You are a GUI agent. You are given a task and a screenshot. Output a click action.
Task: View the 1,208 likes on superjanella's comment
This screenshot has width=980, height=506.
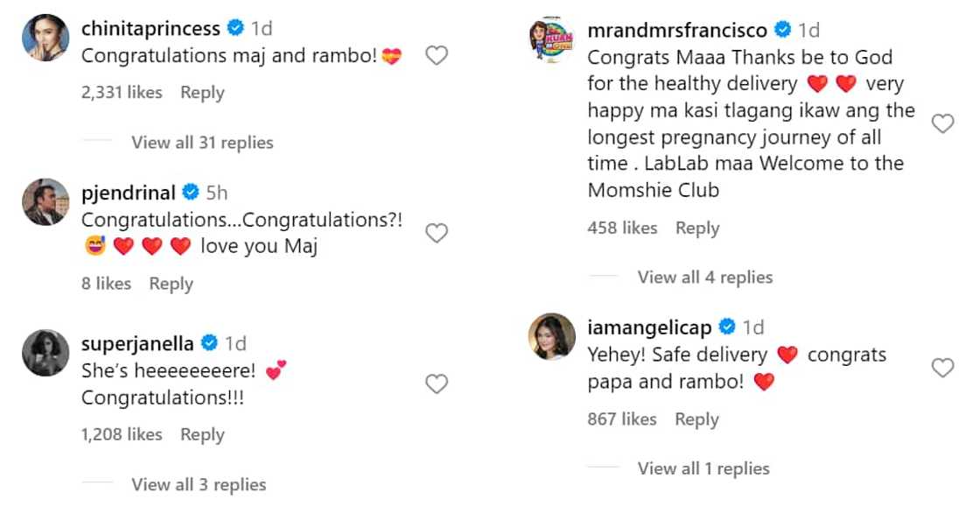[x=122, y=434]
